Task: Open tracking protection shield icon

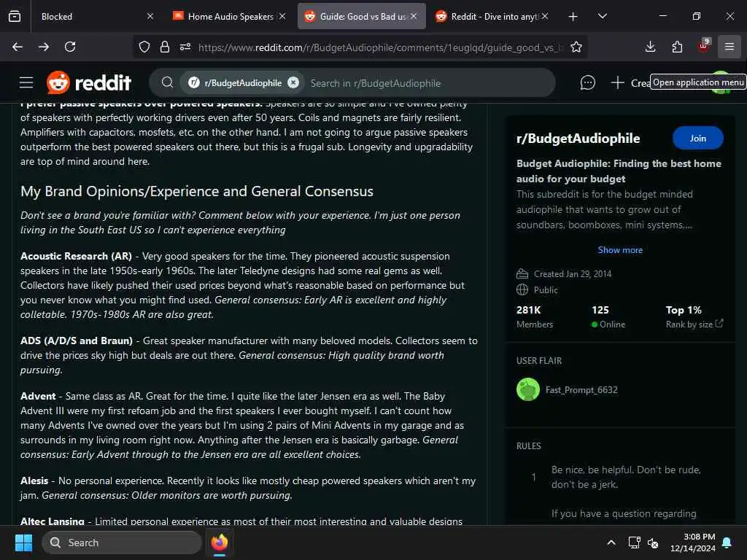Action: (x=144, y=47)
